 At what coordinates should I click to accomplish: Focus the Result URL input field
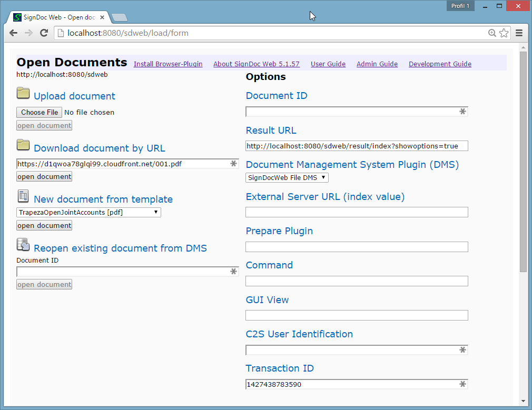click(x=357, y=146)
